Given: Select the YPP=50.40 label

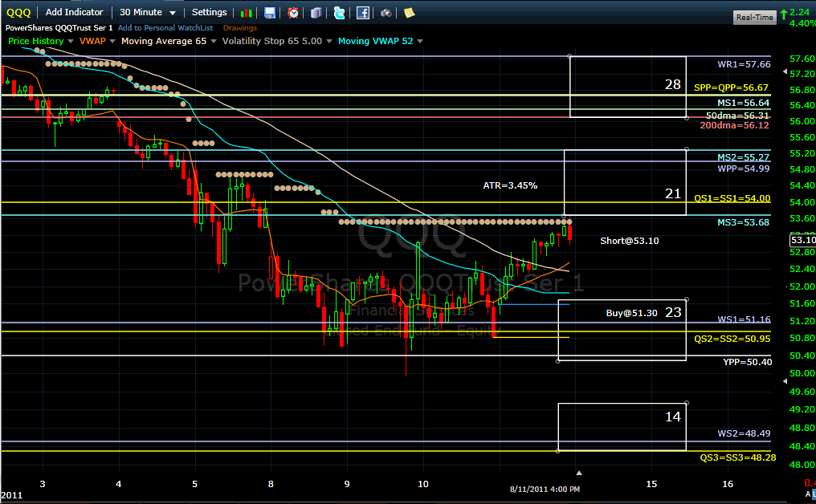Looking at the screenshot, I should 747,361.
